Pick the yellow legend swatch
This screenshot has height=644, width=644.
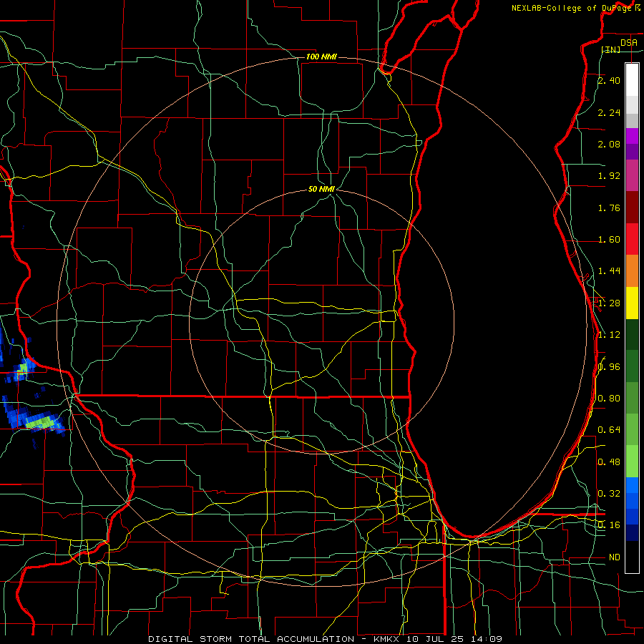tap(632, 303)
